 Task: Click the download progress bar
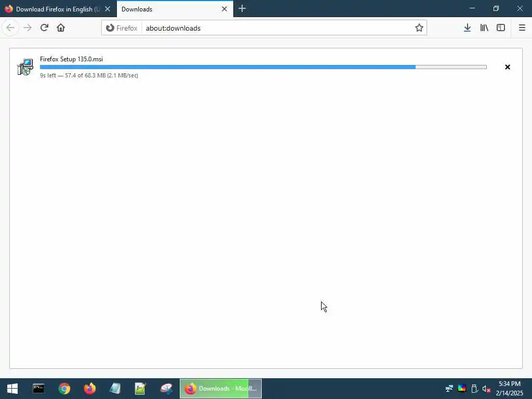[x=263, y=67]
